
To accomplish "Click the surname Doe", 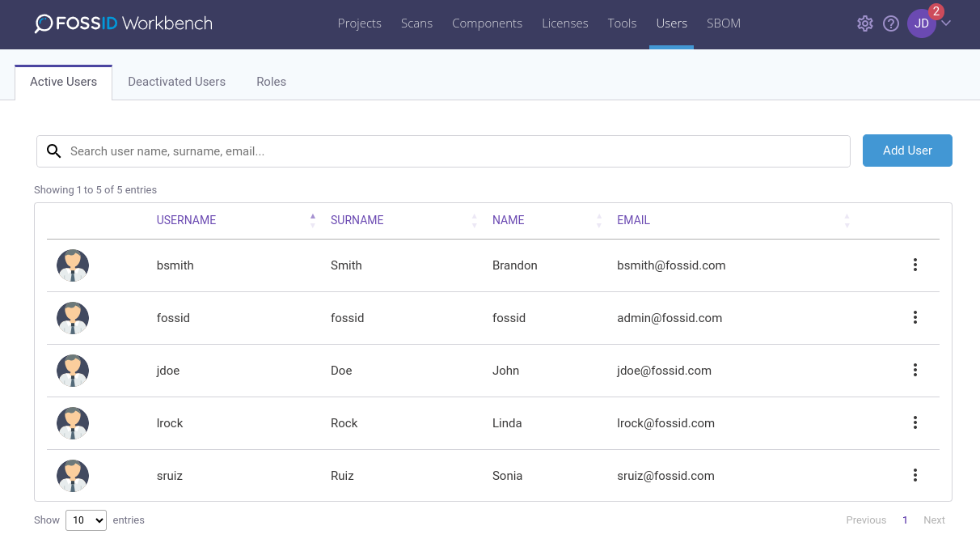I will point(341,371).
